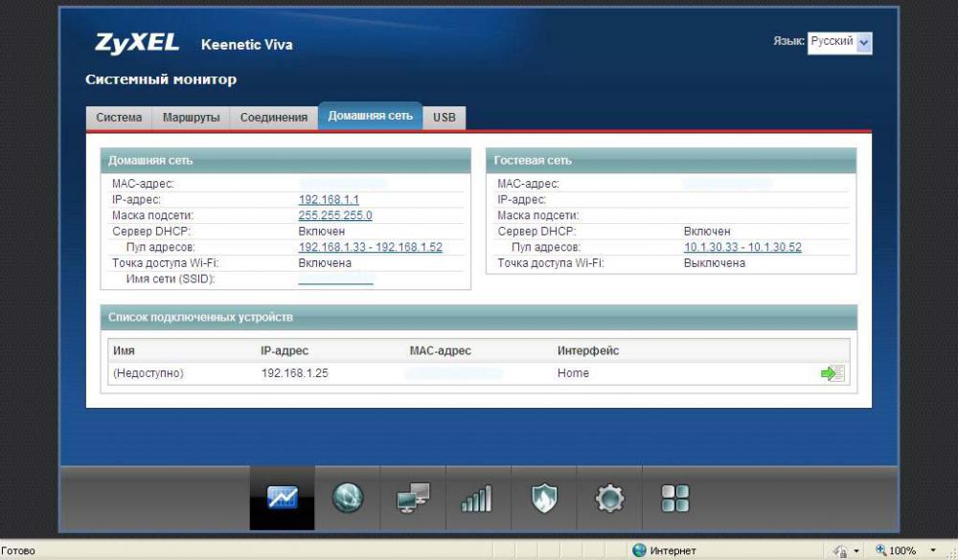Screen dimensions: 958x560
Task: Expand the 100% zoom level arrow
Action: click(x=932, y=550)
